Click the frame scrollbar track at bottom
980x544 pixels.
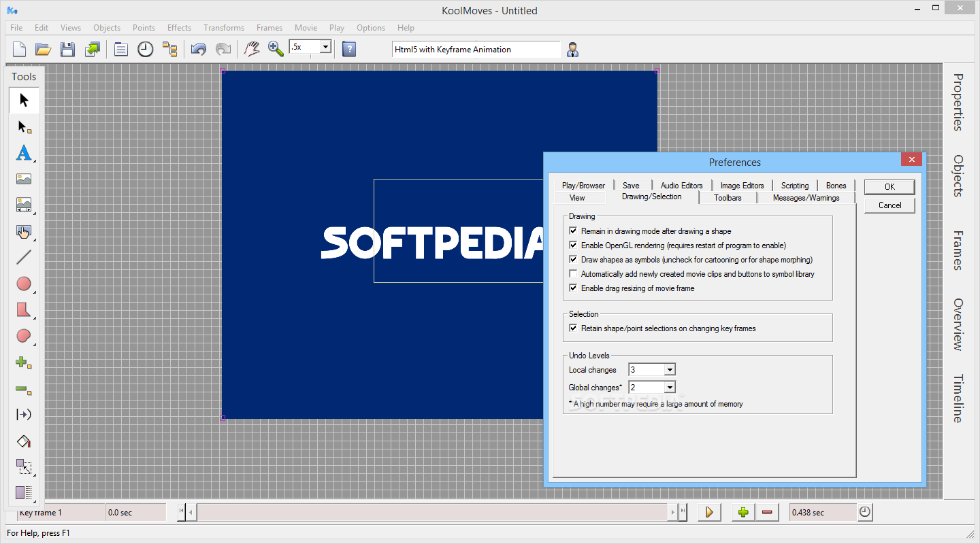click(433, 513)
